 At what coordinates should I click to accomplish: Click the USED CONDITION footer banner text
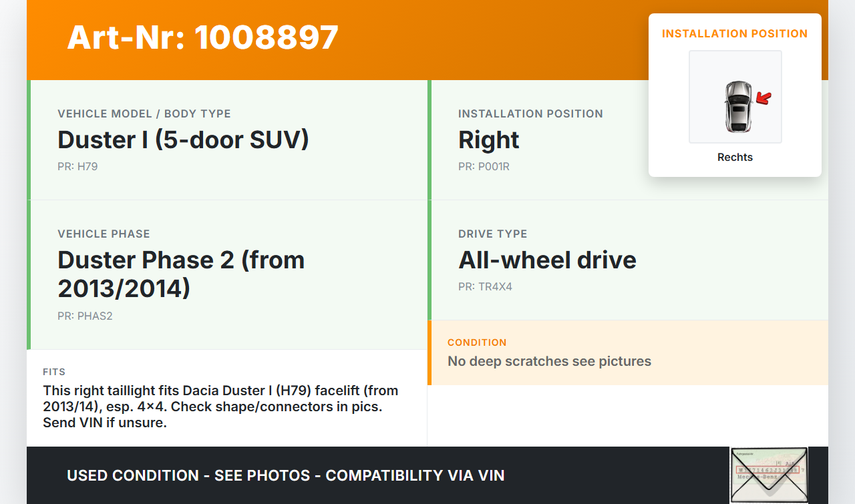286,475
